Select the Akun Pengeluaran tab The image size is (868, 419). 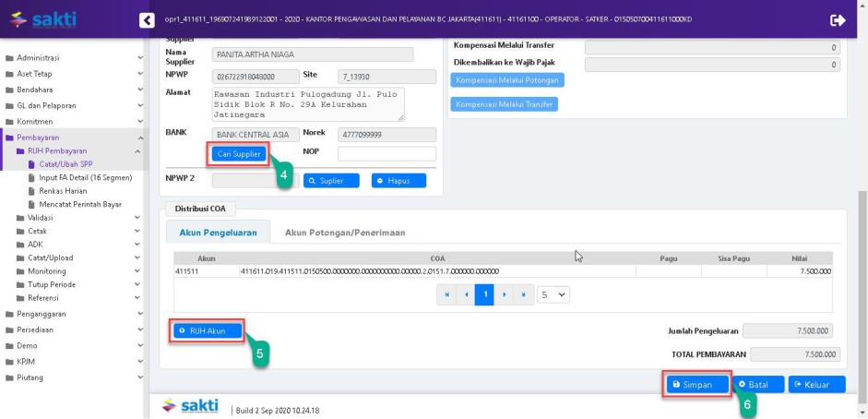(218, 233)
